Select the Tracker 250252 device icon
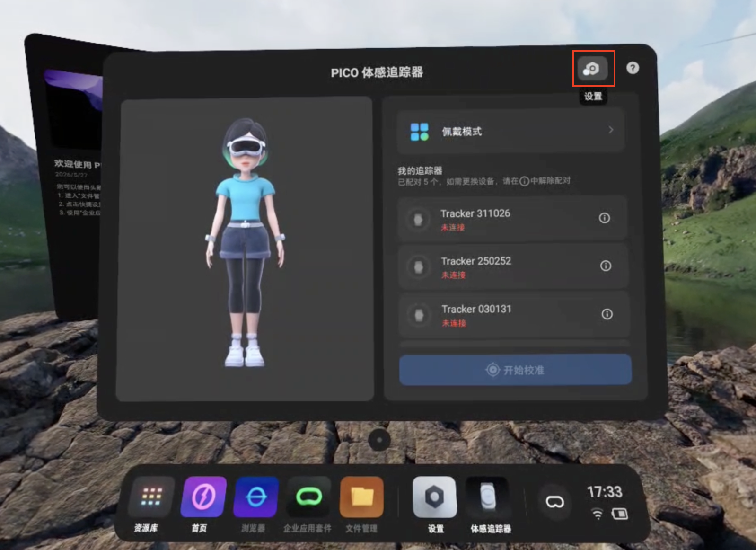756x550 pixels. point(419,267)
